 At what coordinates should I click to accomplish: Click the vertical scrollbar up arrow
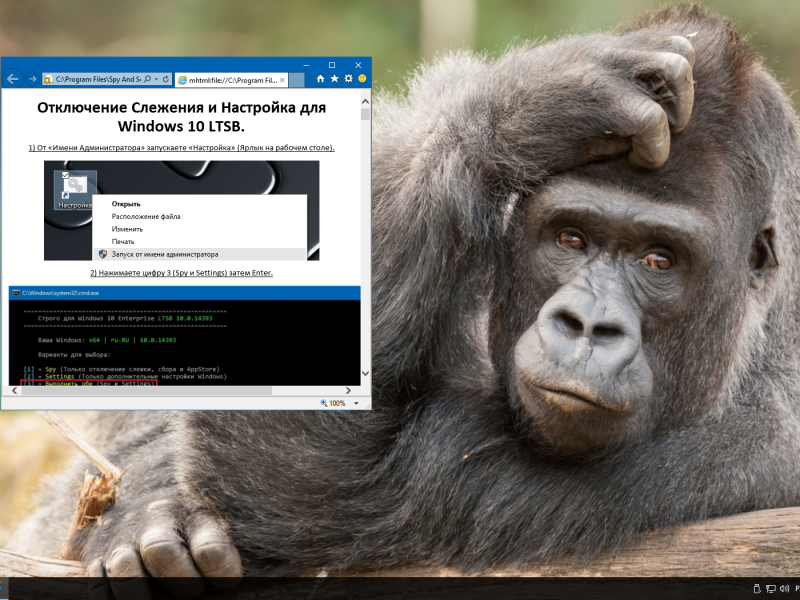click(365, 102)
